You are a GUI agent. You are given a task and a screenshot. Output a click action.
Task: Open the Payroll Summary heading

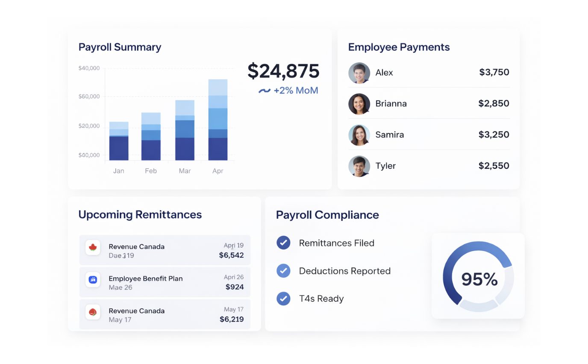click(120, 47)
